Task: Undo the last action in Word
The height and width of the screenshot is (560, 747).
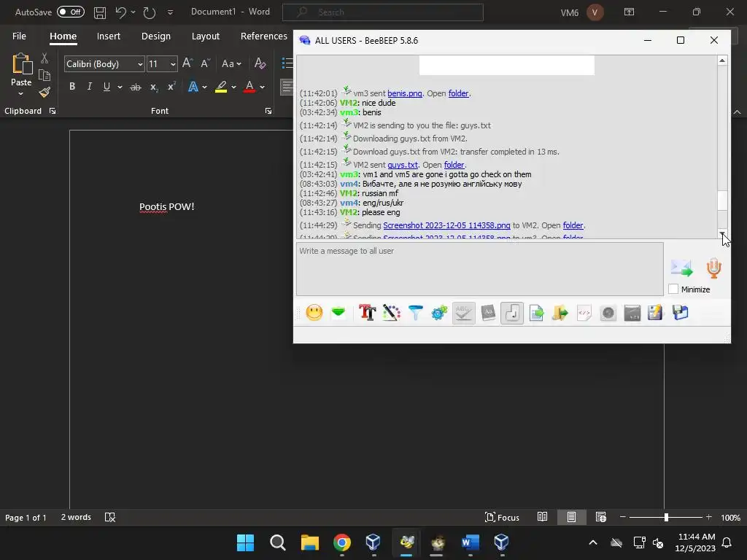Action: tap(120, 12)
